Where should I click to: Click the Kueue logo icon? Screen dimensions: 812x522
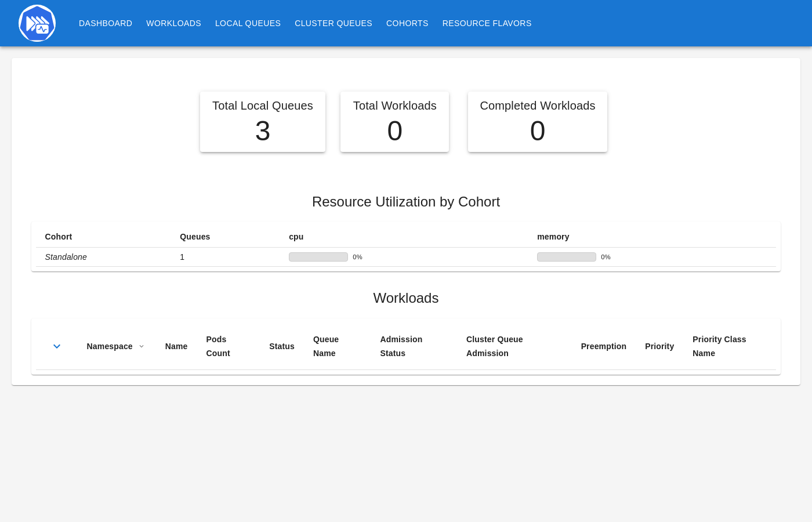[x=37, y=23]
